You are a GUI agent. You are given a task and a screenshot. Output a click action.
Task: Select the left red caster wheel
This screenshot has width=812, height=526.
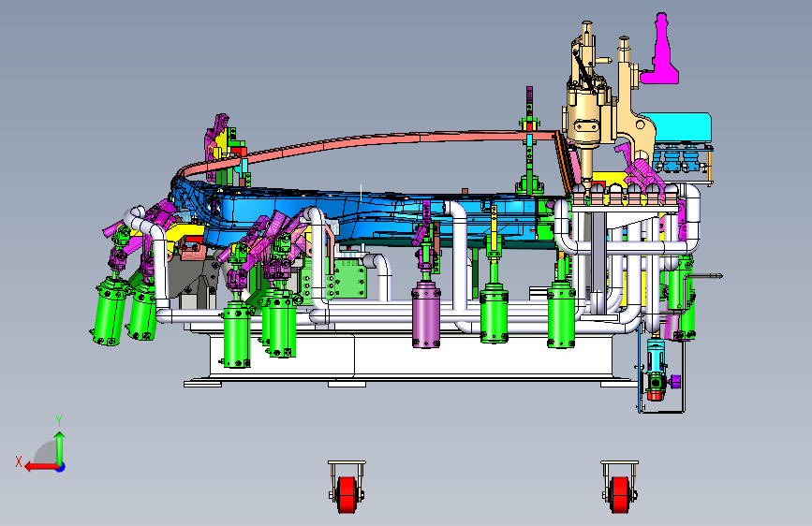347,494
